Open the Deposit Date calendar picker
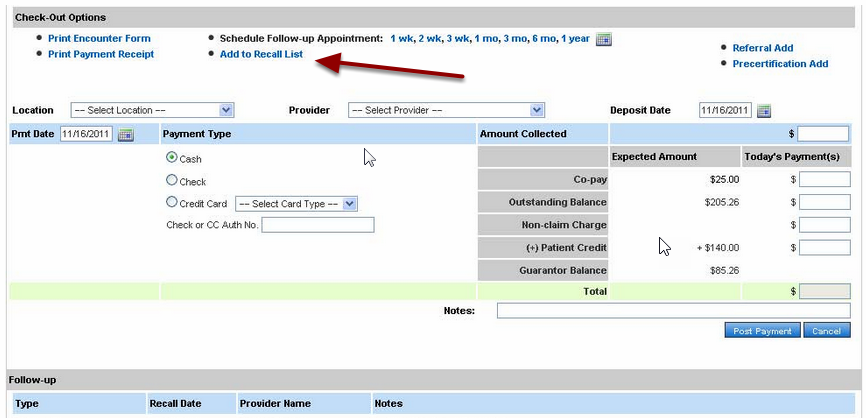The image size is (866, 418). pos(764,111)
